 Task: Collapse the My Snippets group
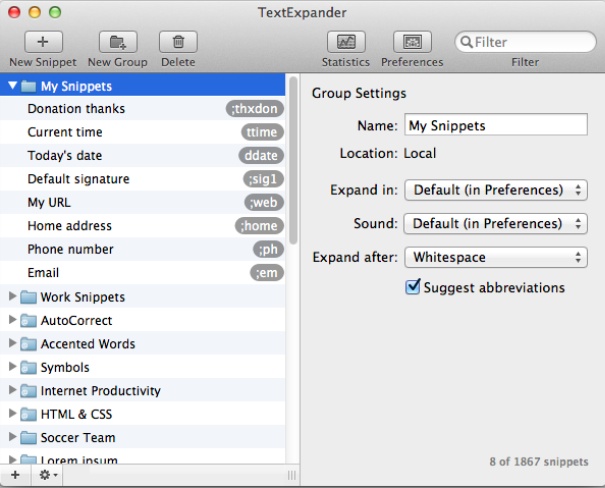click(12, 86)
